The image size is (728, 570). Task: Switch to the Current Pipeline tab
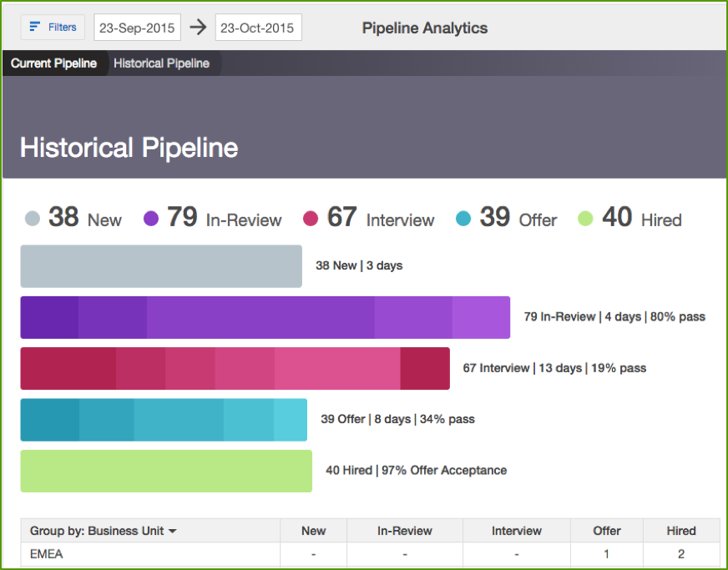53,63
